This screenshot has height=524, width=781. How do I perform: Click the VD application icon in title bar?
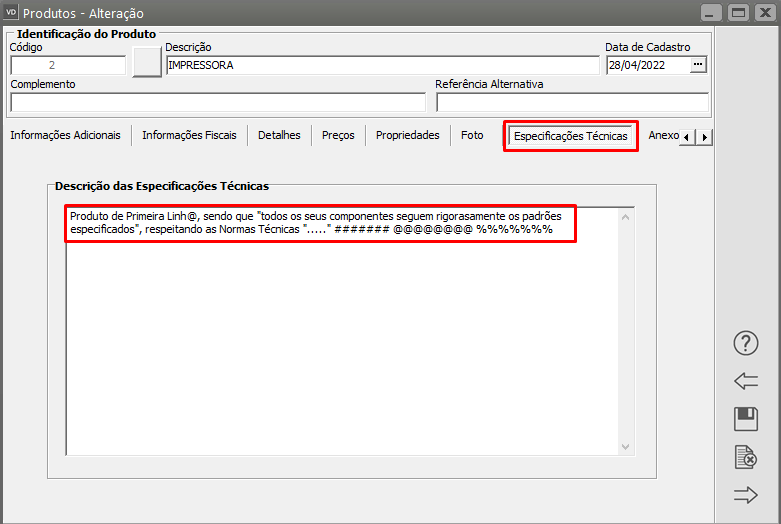tap(11, 12)
